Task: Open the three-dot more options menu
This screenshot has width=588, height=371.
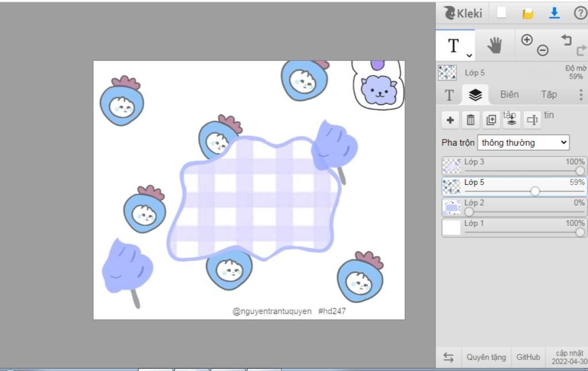Action: pyautogui.click(x=581, y=95)
